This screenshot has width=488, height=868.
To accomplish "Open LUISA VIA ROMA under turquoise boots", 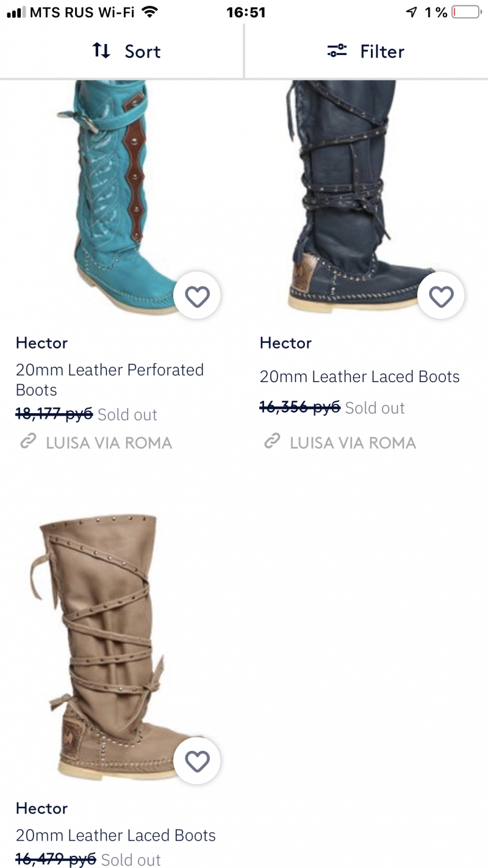I will 109,443.
